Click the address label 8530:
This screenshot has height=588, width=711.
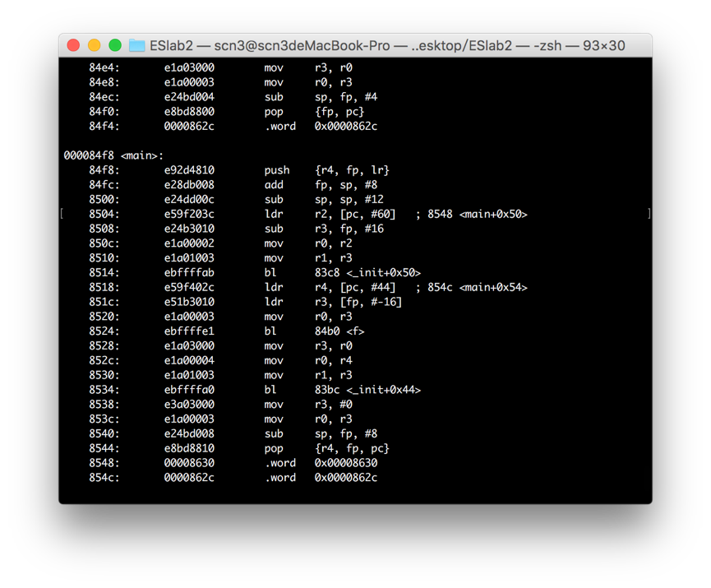pos(104,375)
